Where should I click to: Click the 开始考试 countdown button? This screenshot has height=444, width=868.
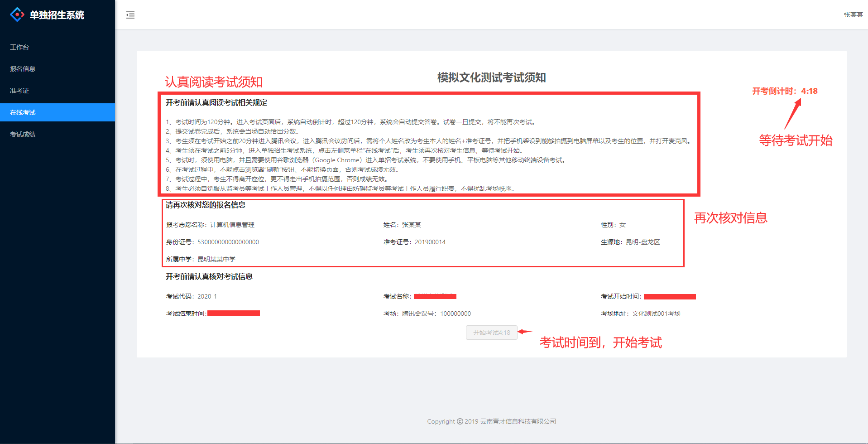[x=491, y=333]
